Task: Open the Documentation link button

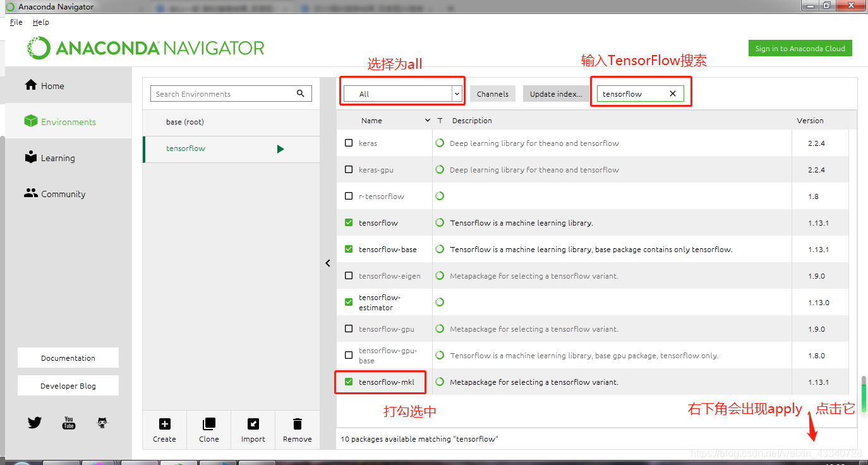Action: click(68, 358)
